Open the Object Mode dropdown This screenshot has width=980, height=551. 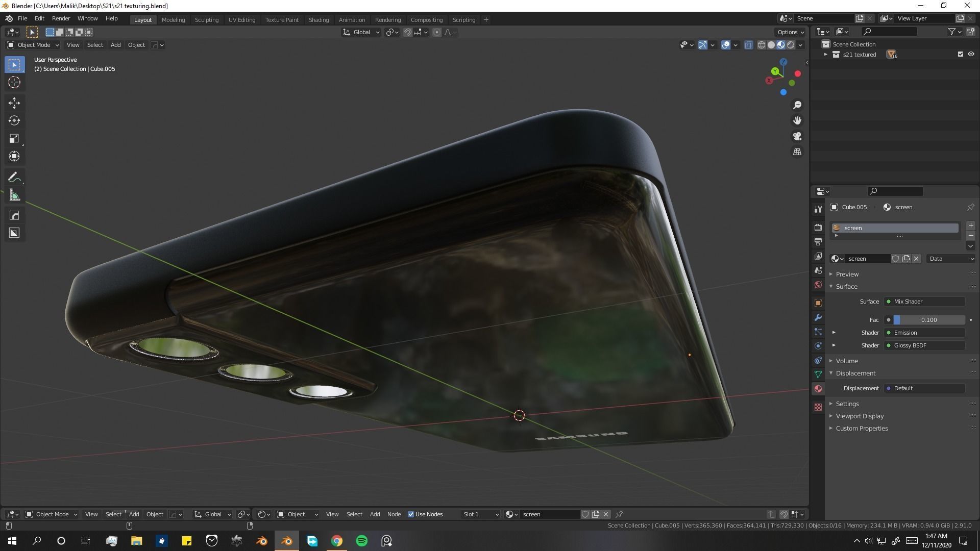coord(33,45)
